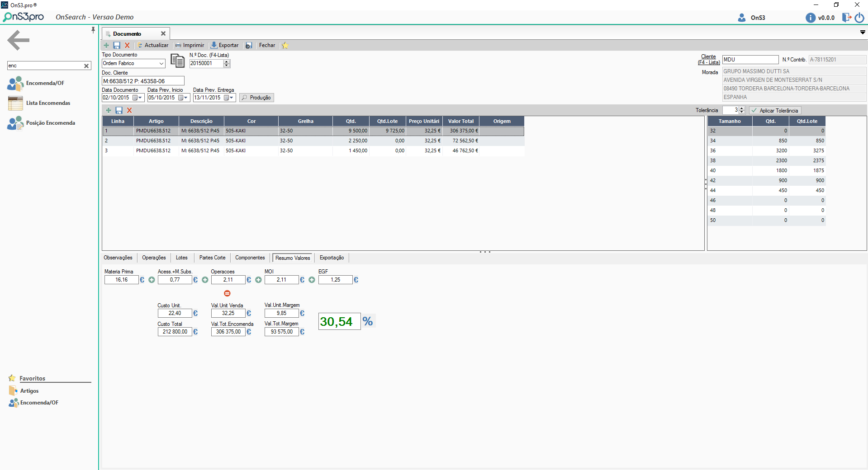Increase the Tolerância value with the up arrow

tap(742, 108)
